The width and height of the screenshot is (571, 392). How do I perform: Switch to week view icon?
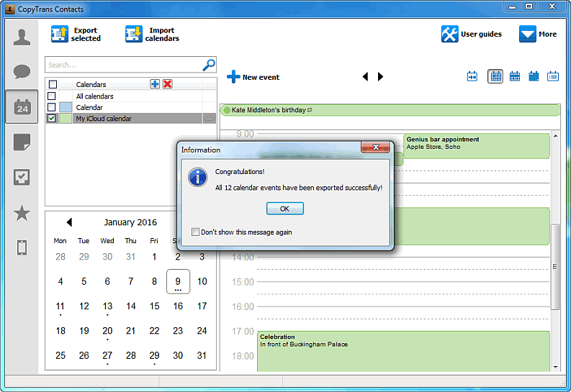[x=515, y=76]
